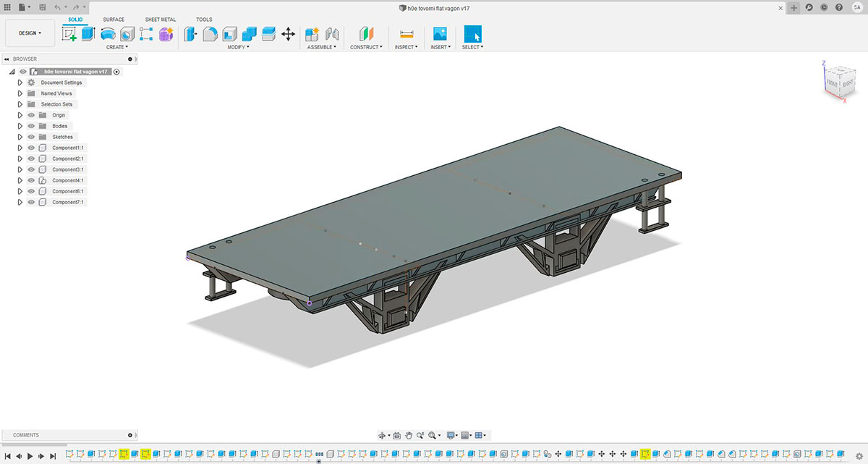Image resolution: width=868 pixels, height=464 pixels.
Task: Play the timeline animation
Action: tap(30, 456)
